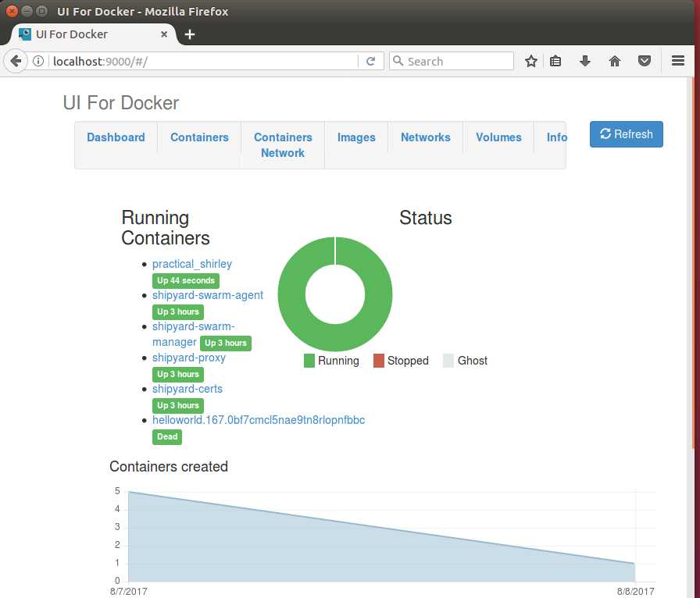Switch to the Volumes tab

[498, 137]
